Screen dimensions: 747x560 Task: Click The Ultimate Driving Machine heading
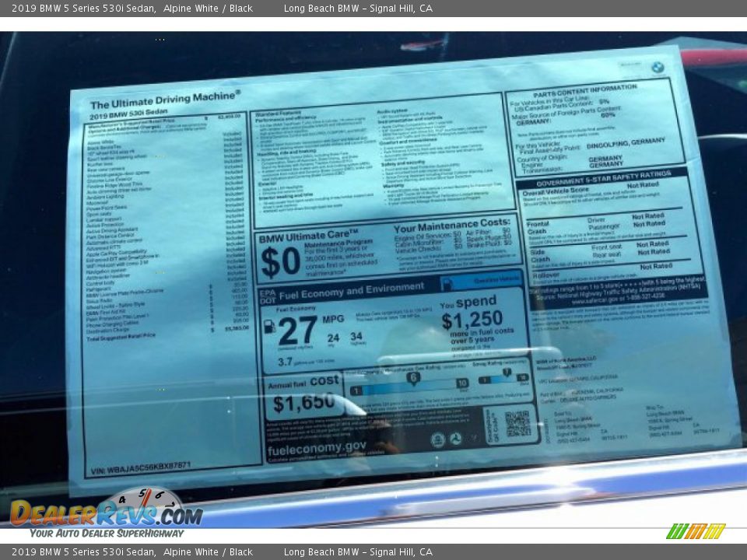click(165, 100)
